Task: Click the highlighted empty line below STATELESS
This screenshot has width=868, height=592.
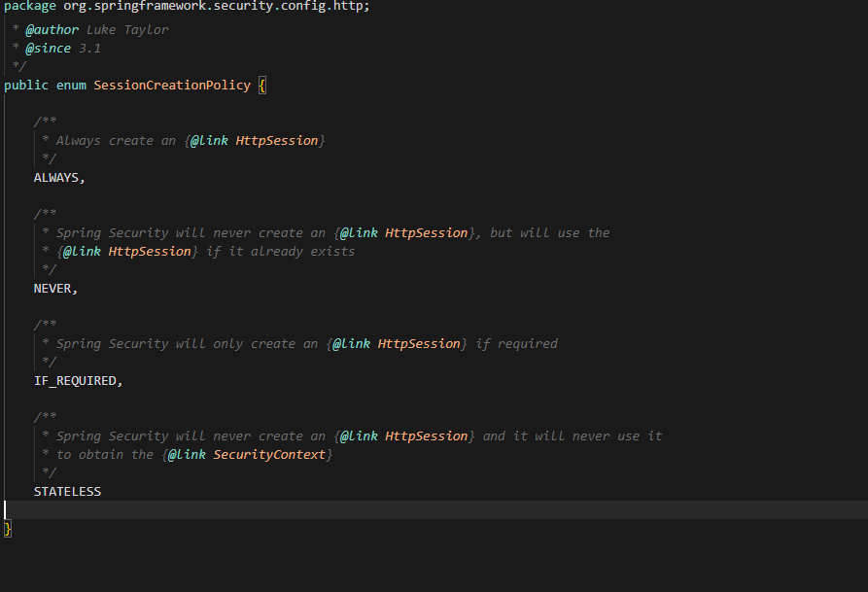Action: tap(434, 510)
